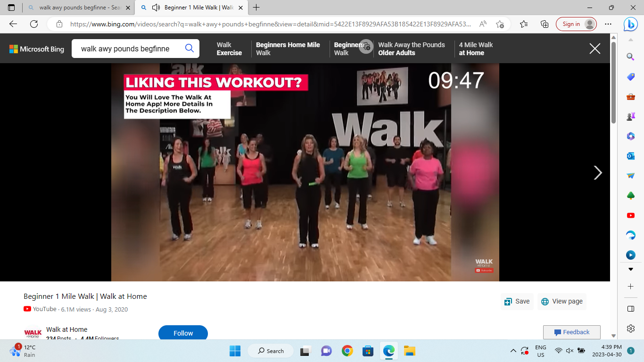Open the Tools briefcase icon in the sidebar

pos(630,97)
